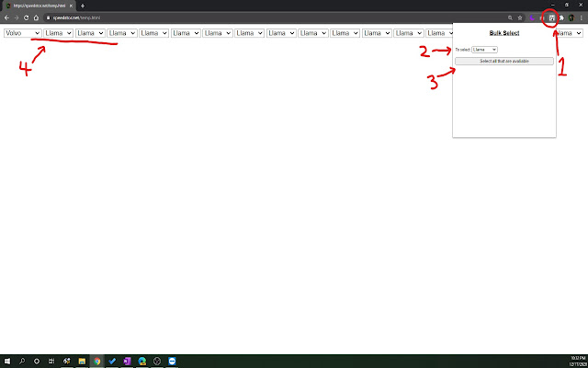Switch to the speedstoc.net temp.html tab
This screenshot has width=588, height=368.
point(39,6)
